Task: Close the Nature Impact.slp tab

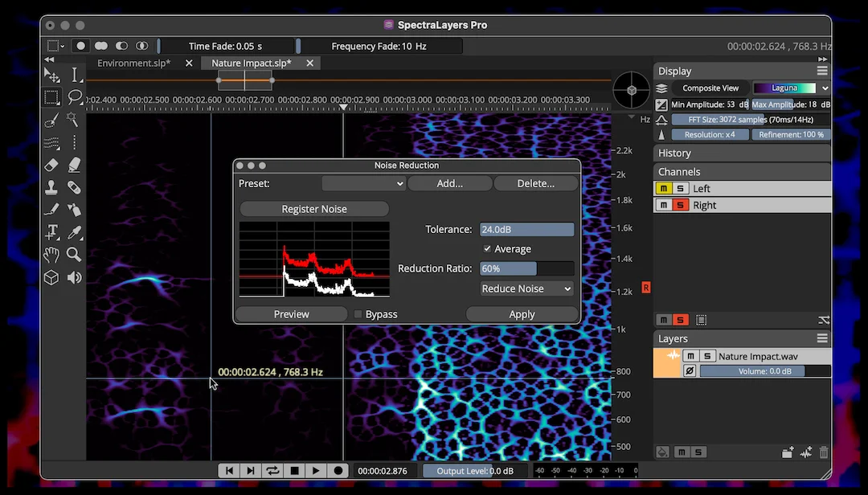Action: (310, 63)
